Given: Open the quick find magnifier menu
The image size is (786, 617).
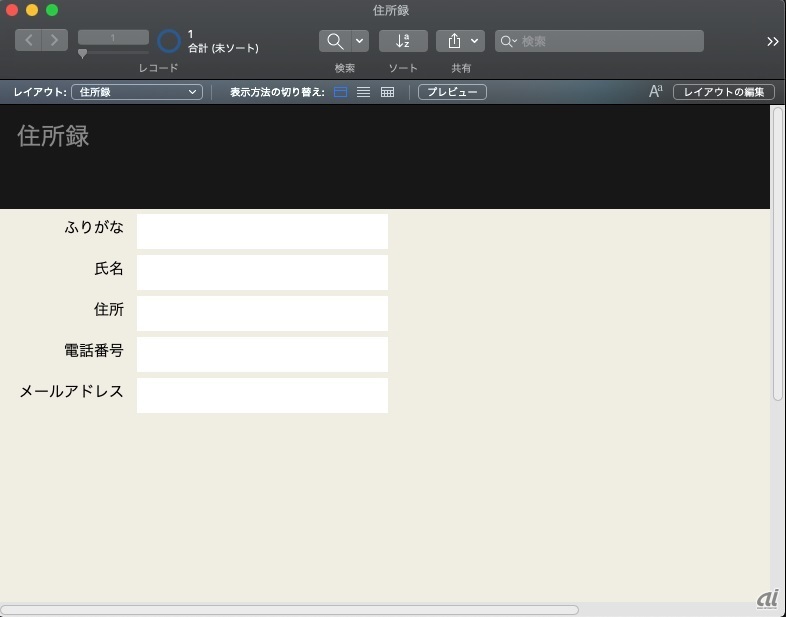Looking at the screenshot, I should point(509,41).
